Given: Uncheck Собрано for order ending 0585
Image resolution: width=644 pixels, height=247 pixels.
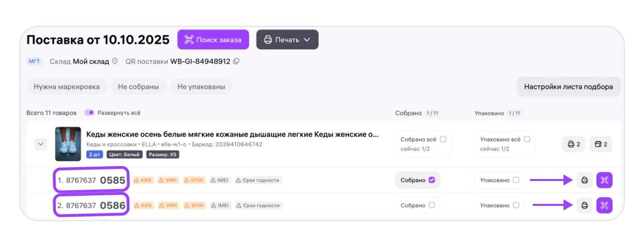Looking at the screenshot, I should [432, 180].
